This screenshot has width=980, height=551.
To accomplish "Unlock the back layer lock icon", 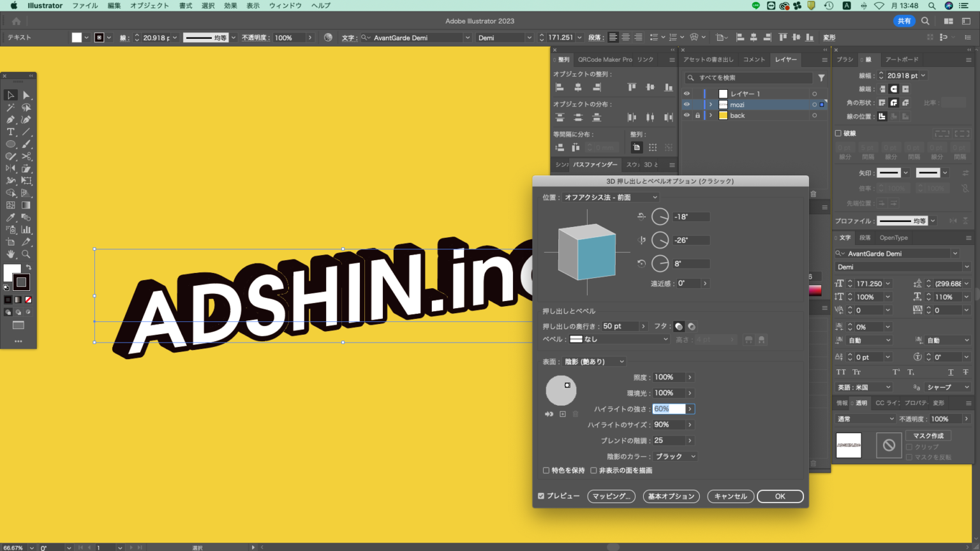I will [x=697, y=115].
